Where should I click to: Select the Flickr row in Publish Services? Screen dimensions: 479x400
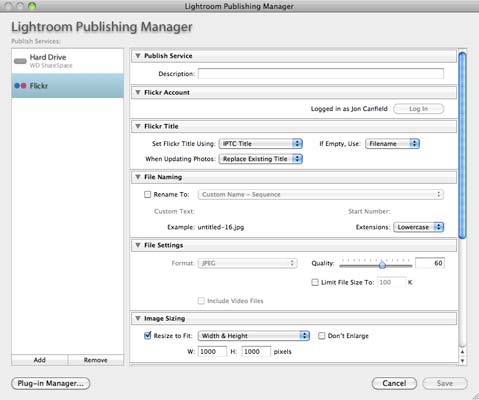[x=68, y=86]
